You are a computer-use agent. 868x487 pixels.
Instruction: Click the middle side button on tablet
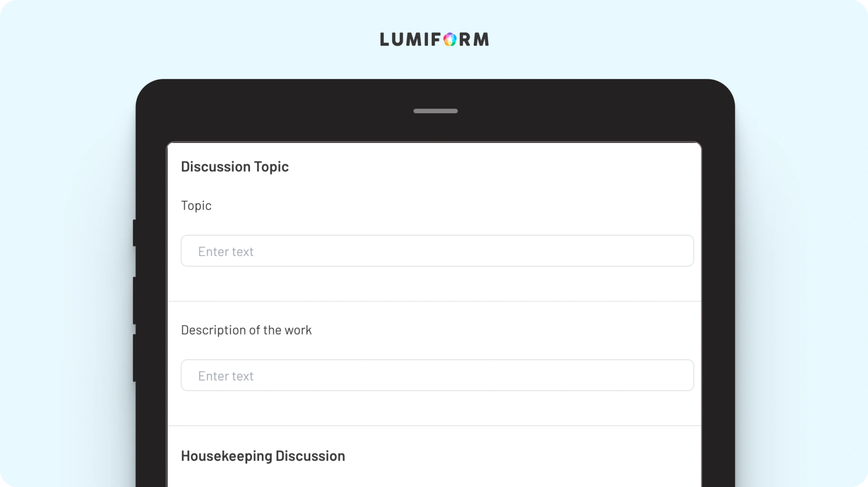coord(134,301)
